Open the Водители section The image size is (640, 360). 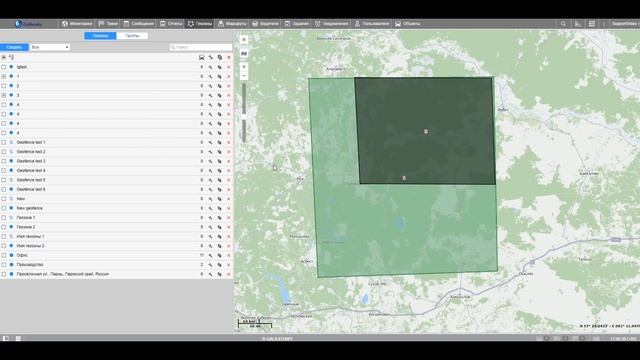click(265, 24)
